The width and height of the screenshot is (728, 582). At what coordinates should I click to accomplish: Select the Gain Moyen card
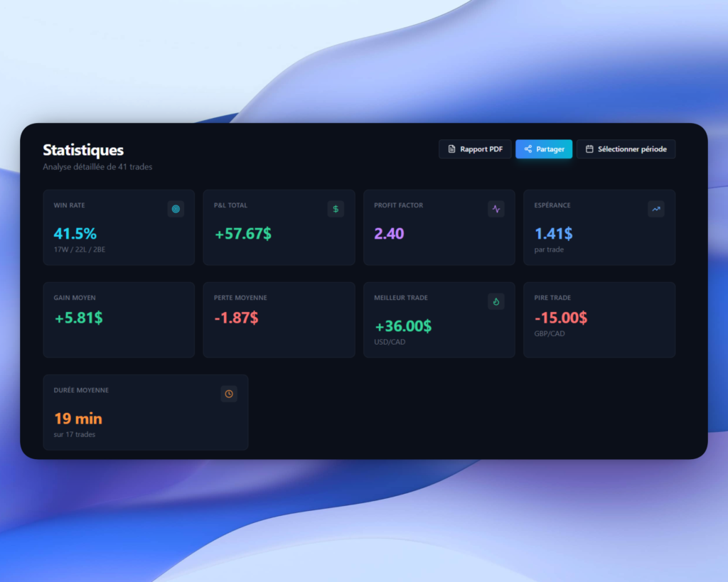pos(119,320)
